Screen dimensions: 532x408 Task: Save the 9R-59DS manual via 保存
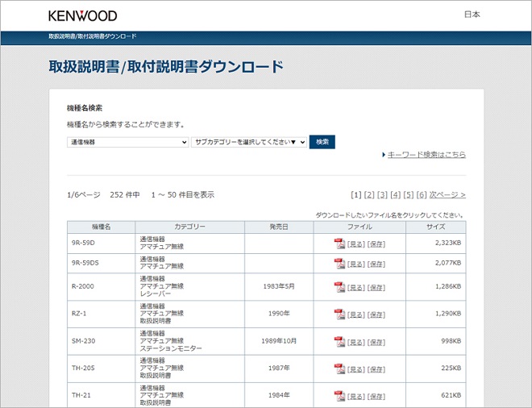(x=376, y=264)
